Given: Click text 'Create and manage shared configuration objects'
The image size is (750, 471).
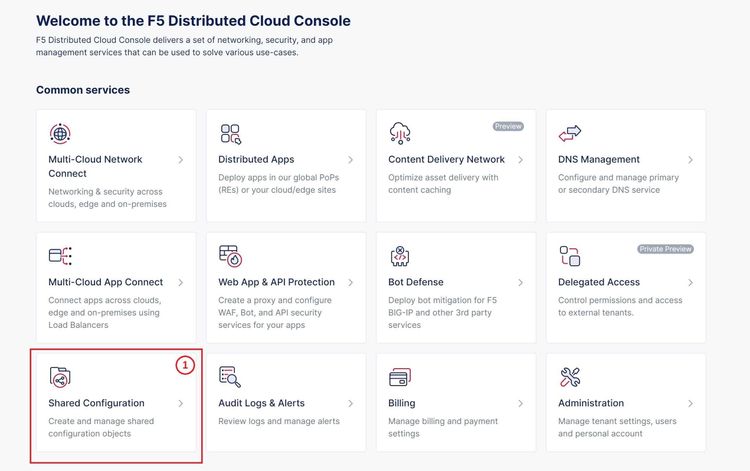Looking at the screenshot, I should click(x=101, y=427).
